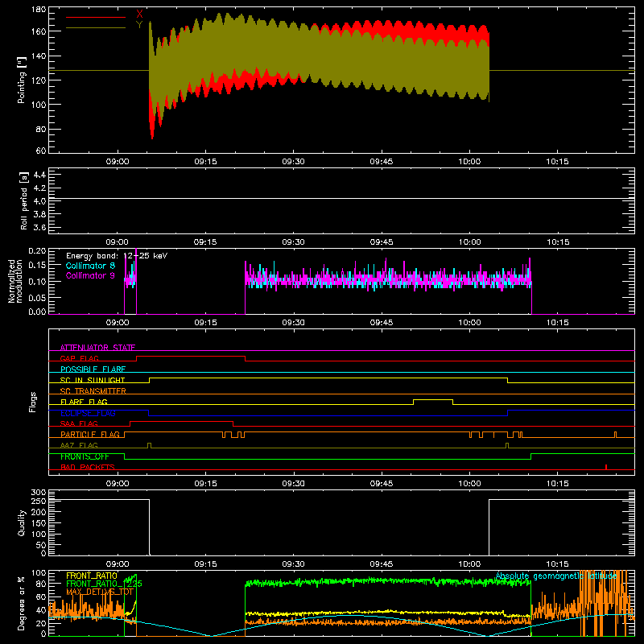The width and height of the screenshot is (644, 644).
Task: Click the 10:15 tick under the Quality plot
Action: point(557,564)
